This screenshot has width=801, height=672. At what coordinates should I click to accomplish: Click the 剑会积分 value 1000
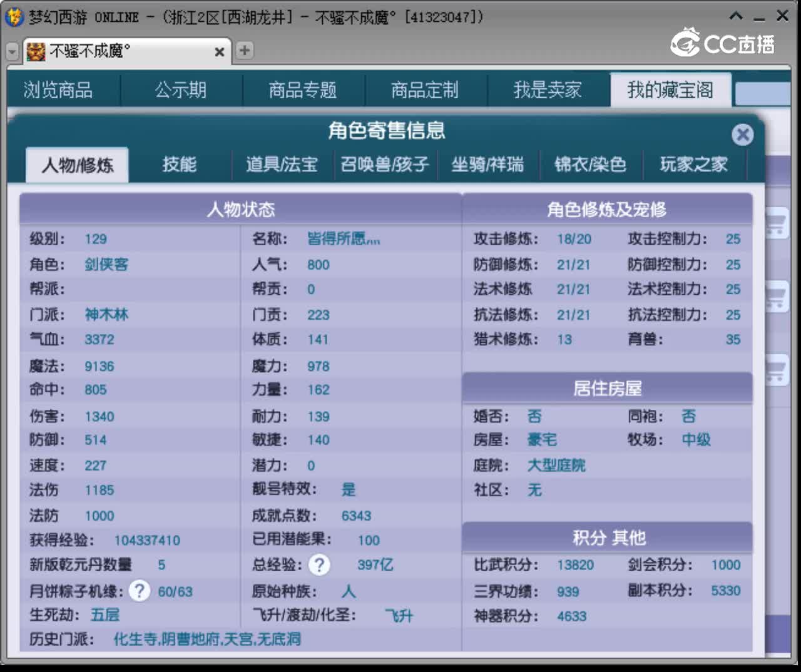[x=726, y=565]
